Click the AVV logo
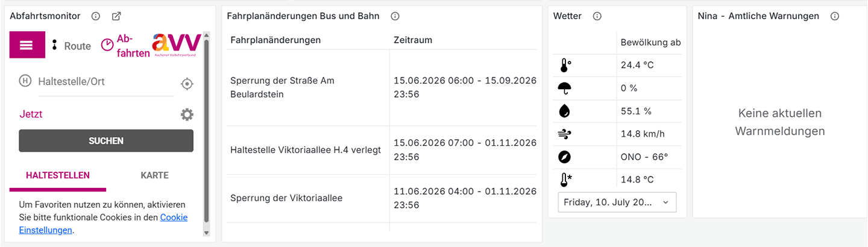This screenshot has height=247, width=868. click(x=176, y=45)
